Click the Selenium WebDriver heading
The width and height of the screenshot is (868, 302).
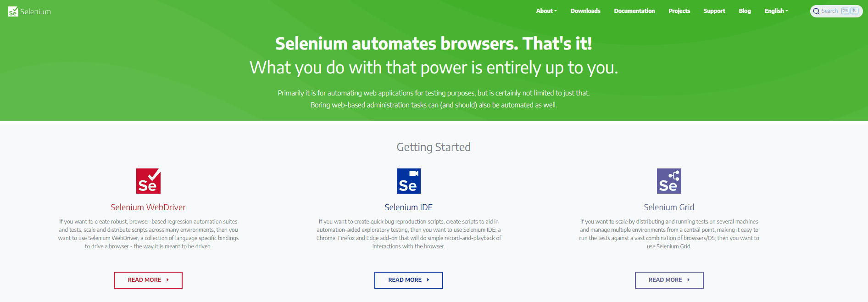click(148, 207)
